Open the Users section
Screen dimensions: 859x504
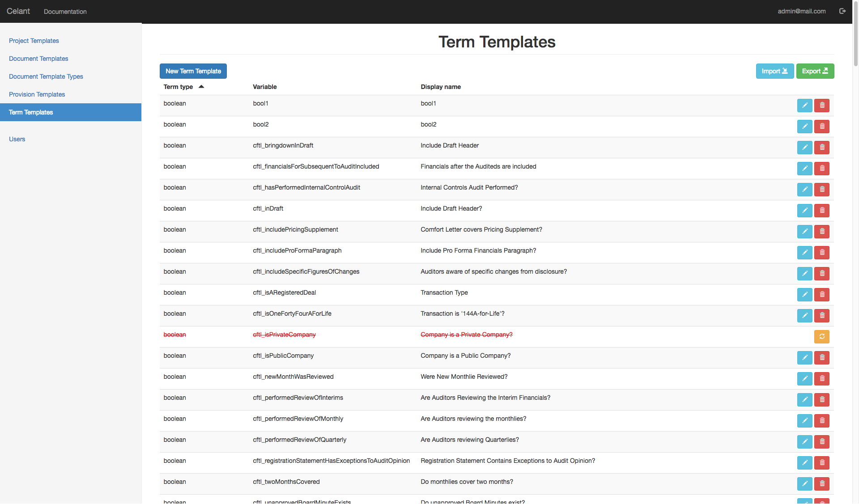tap(17, 139)
